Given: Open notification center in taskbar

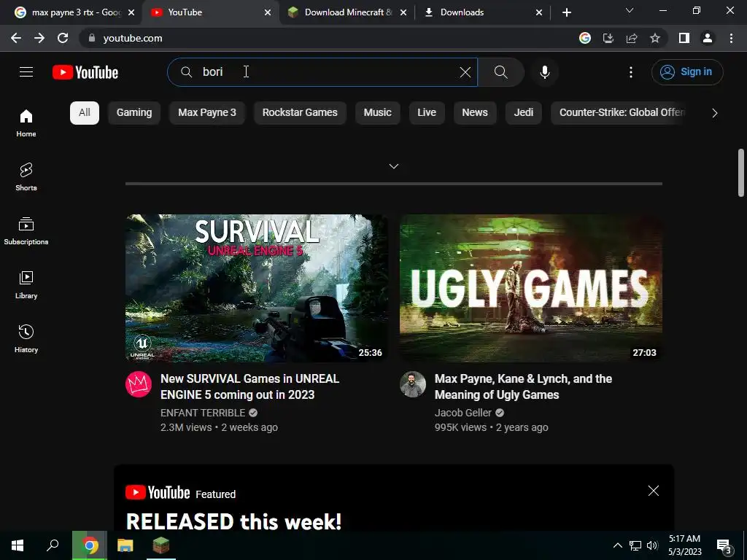Looking at the screenshot, I should (x=724, y=545).
